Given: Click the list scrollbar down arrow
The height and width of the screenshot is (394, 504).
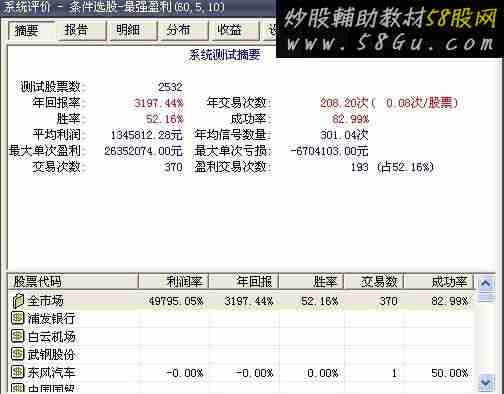Looking at the screenshot, I should coord(485,382).
